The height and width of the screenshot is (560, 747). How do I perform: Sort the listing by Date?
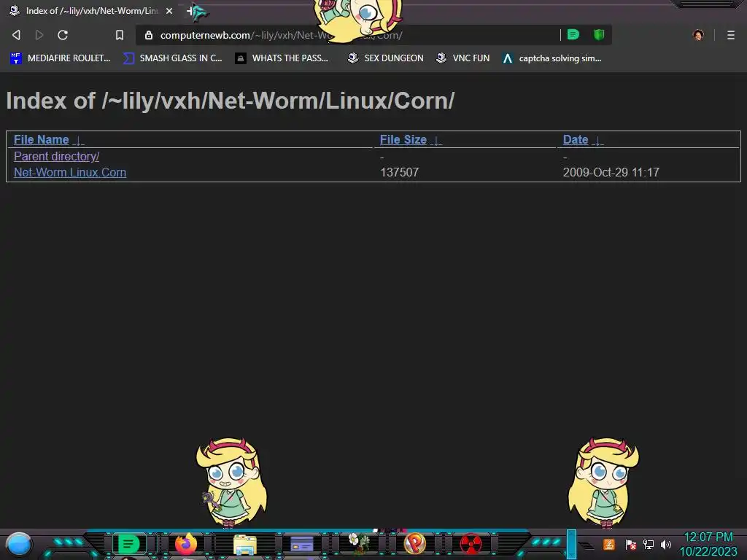[x=576, y=139]
